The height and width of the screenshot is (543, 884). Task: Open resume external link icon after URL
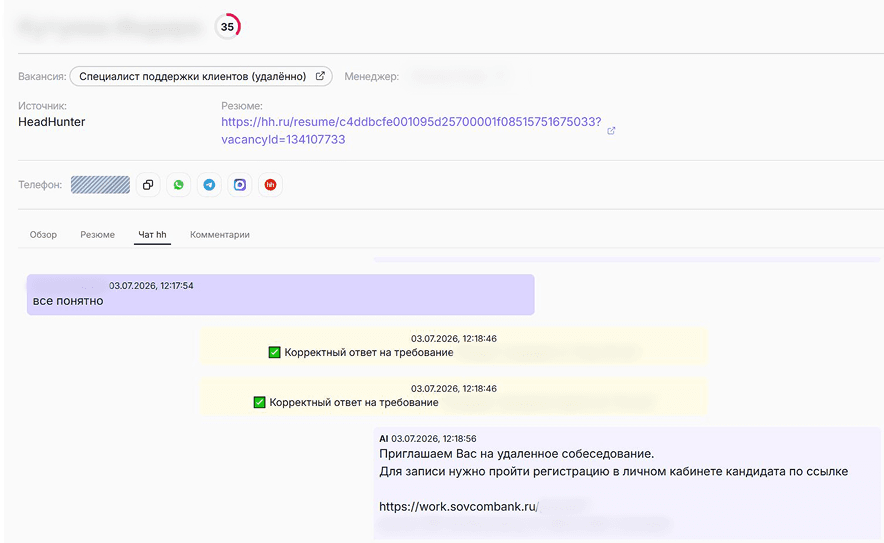611,131
